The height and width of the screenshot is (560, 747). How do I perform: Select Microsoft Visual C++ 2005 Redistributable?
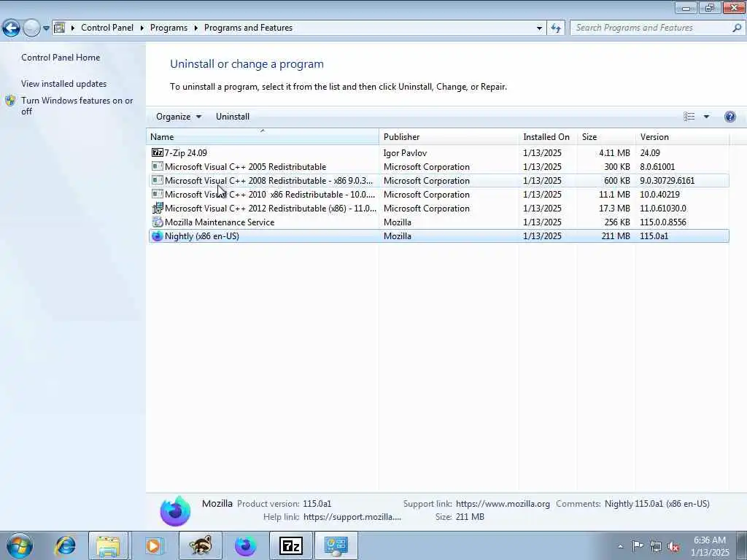coord(438,167)
